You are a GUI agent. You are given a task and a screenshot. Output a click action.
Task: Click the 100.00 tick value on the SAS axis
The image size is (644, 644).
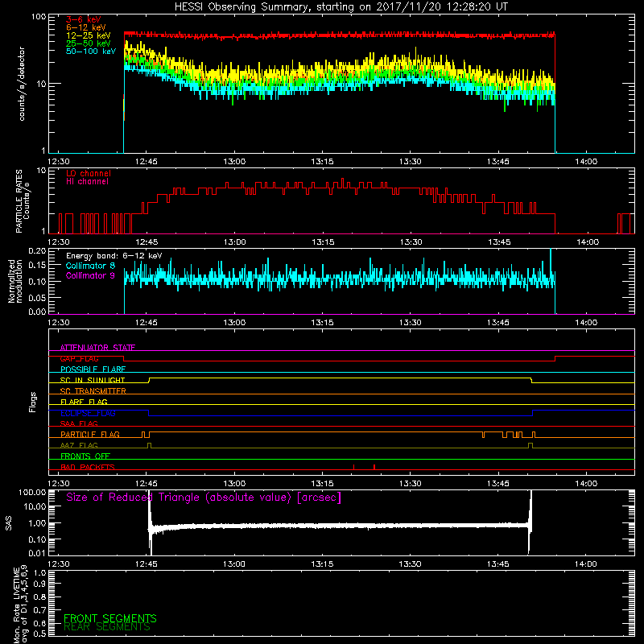[32, 492]
